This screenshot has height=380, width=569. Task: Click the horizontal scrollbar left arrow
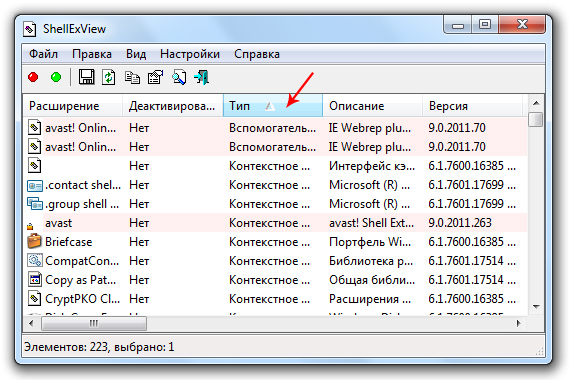tap(32, 323)
